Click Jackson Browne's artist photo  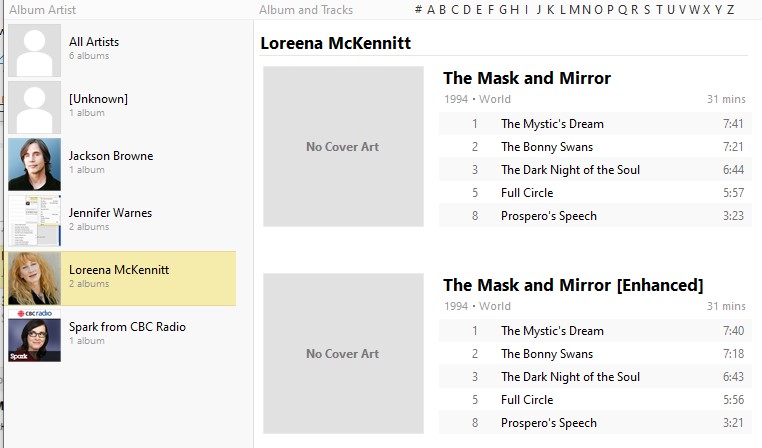34,164
